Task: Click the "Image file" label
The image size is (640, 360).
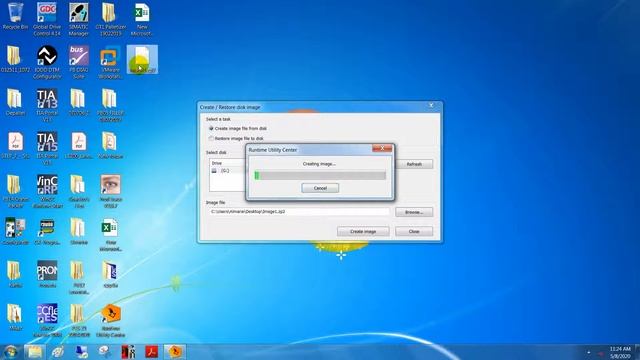Action: 216,202
